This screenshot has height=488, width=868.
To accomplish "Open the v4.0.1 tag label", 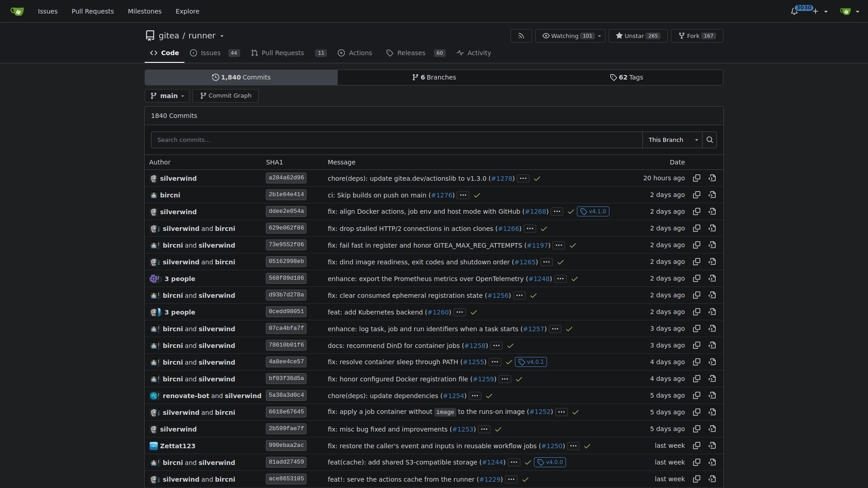I will 531,362.
